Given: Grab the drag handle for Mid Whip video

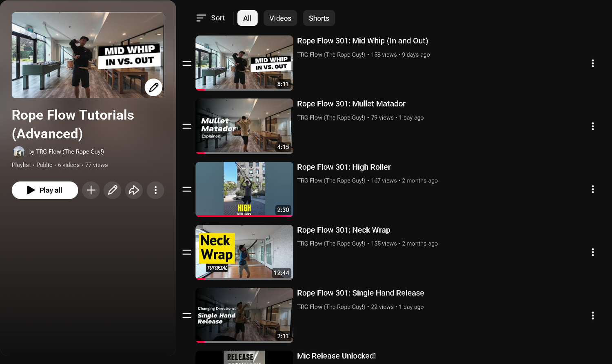Looking at the screenshot, I should (x=187, y=63).
